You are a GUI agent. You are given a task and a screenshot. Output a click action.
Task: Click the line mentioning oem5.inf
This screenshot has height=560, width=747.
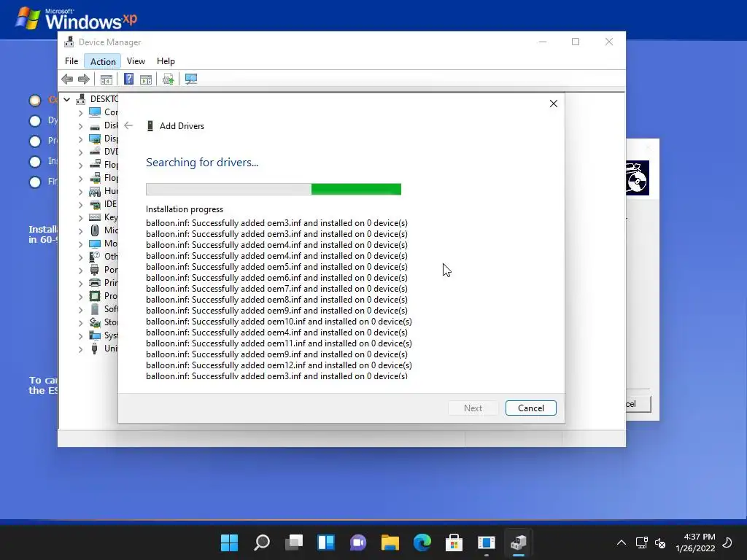(276, 267)
